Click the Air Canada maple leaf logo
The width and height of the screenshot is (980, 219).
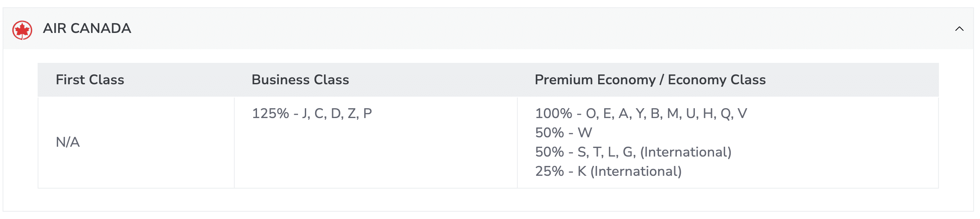[x=22, y=30]
